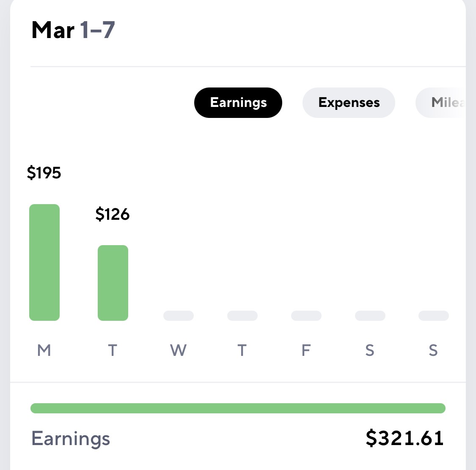Open the partially visible Mileage pill
The height and width of the screenshot is (470, 476).
pyautogui.click(x=441, y=102)
